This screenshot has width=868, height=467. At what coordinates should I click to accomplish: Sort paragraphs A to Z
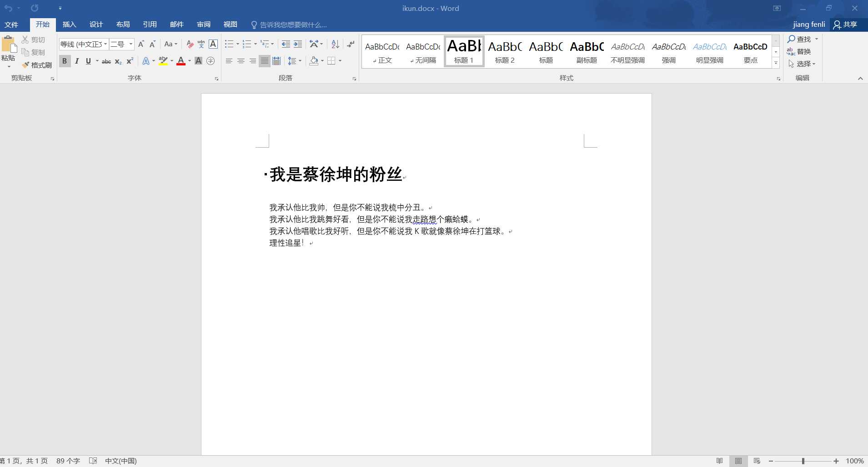(x=335, y=44)
